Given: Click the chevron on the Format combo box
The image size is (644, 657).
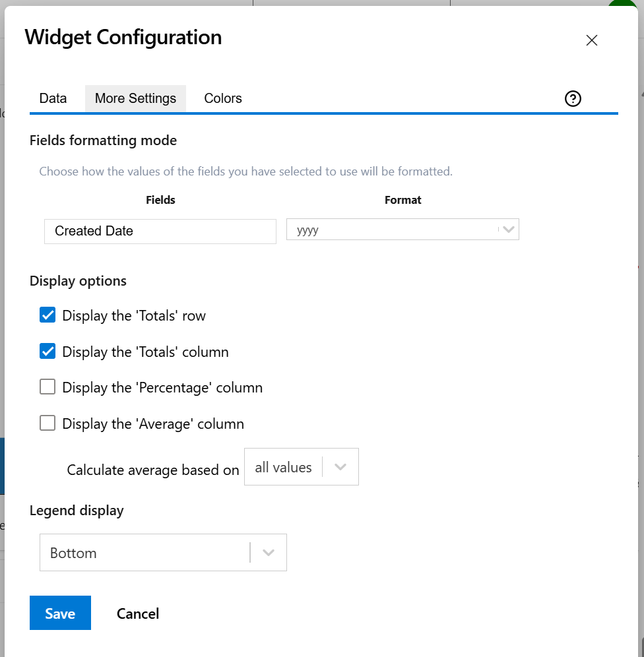Looking at the screenshot, I should click(x=507, y=230).
